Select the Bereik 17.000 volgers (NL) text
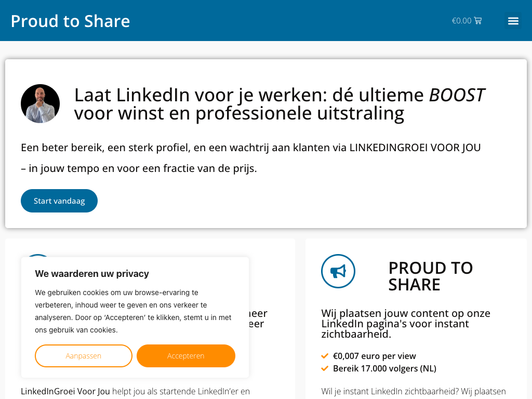Viewport: 532px width, 399px height. 384,368
